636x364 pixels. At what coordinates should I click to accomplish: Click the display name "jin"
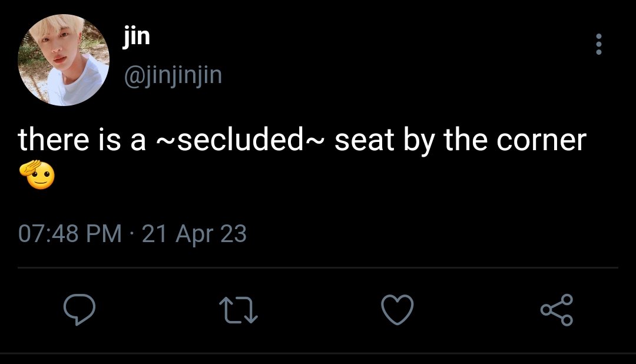137,37
